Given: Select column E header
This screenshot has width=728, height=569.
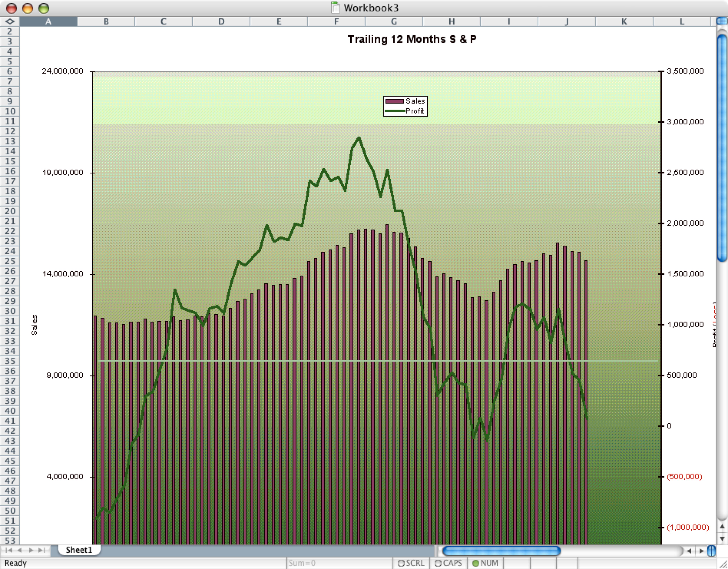Looking at the screenshot, I should tap(279, 21).
